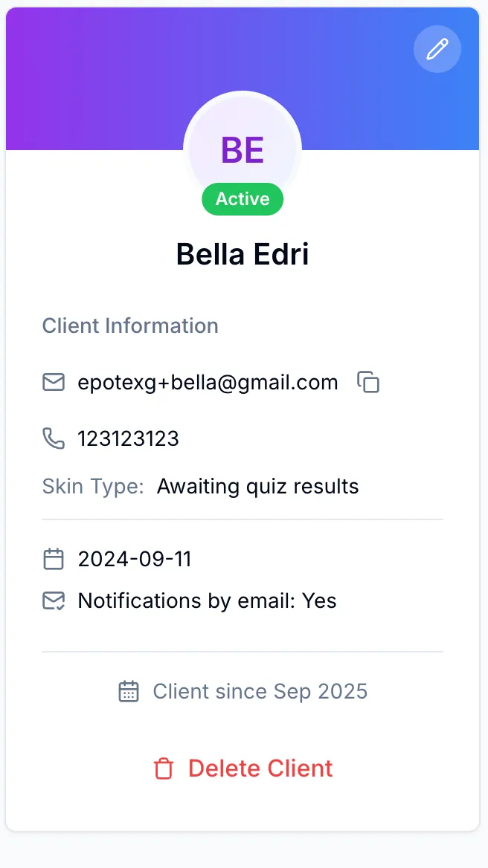Image resolution: width=488 pixels, height=868 pixels.
Task: Click the email notifications envelope icon
Action: 54,600
